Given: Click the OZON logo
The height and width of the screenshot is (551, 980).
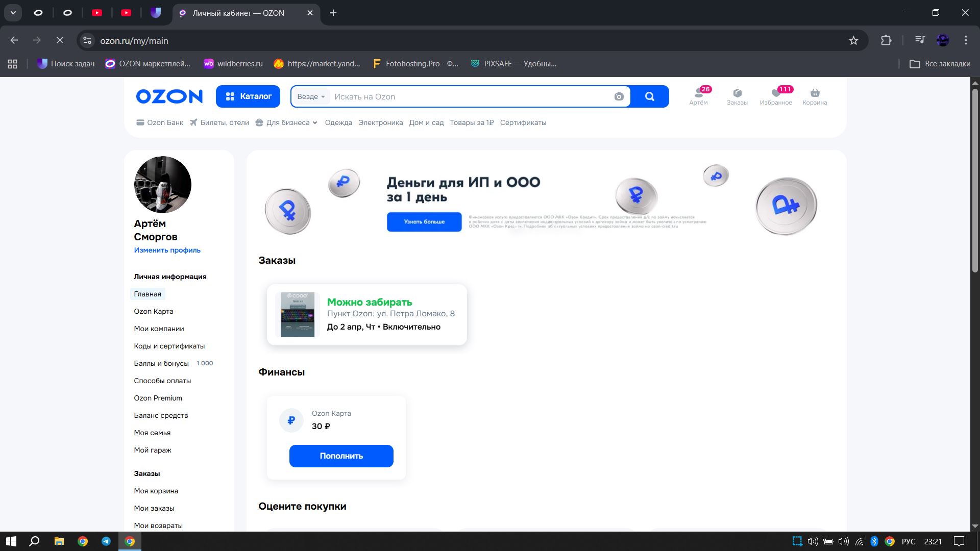Looking at the screenshot, I should click(x=169, y=96).
